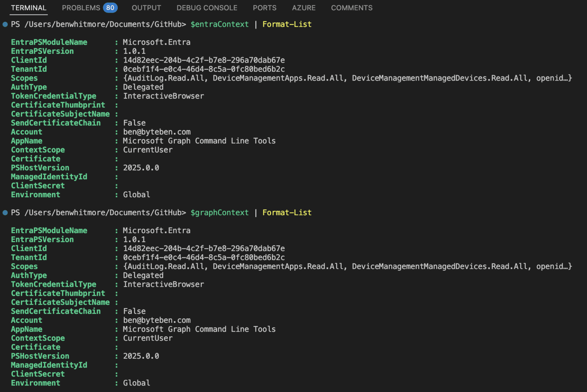The width and height of the screenshot is (587, 392).
Task: Switch to the COMMENTS tab
Action: click(x=352, y=8)
